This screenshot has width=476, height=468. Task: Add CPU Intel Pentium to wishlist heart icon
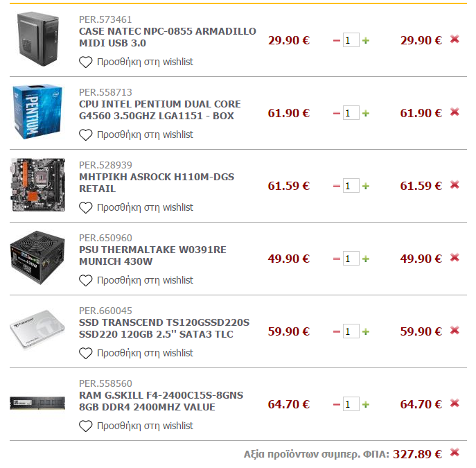point(86,135)
